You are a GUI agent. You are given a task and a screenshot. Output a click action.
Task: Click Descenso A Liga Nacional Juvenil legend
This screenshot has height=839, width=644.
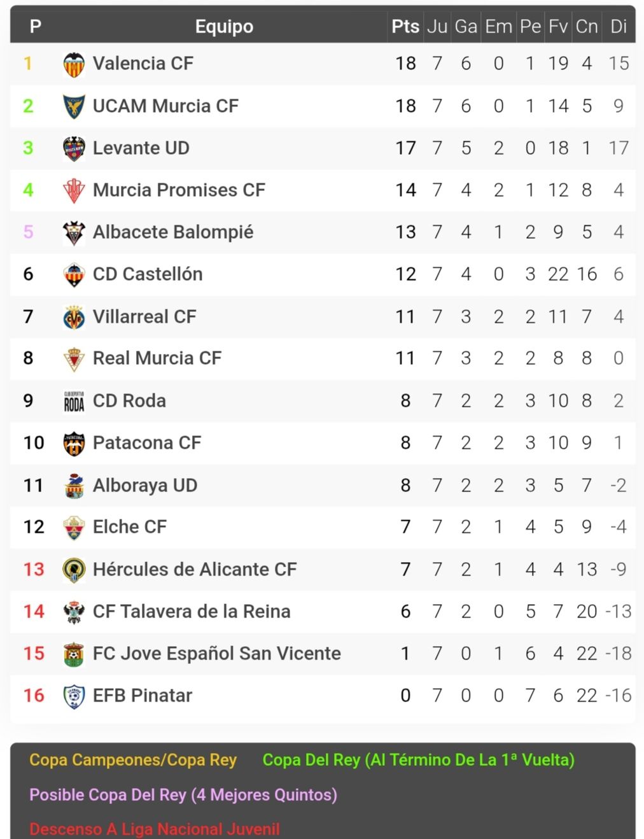pyautogui.click(x=155, y=829)
